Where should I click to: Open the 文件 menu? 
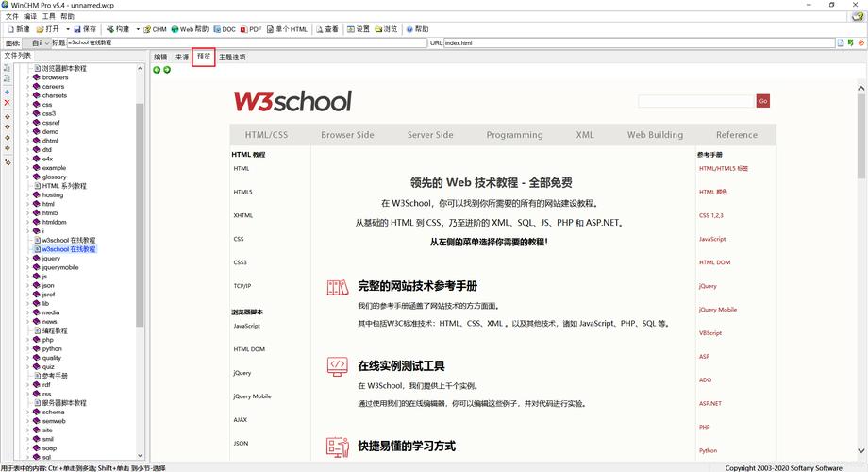pyautogui.click(x=11, y=16)
